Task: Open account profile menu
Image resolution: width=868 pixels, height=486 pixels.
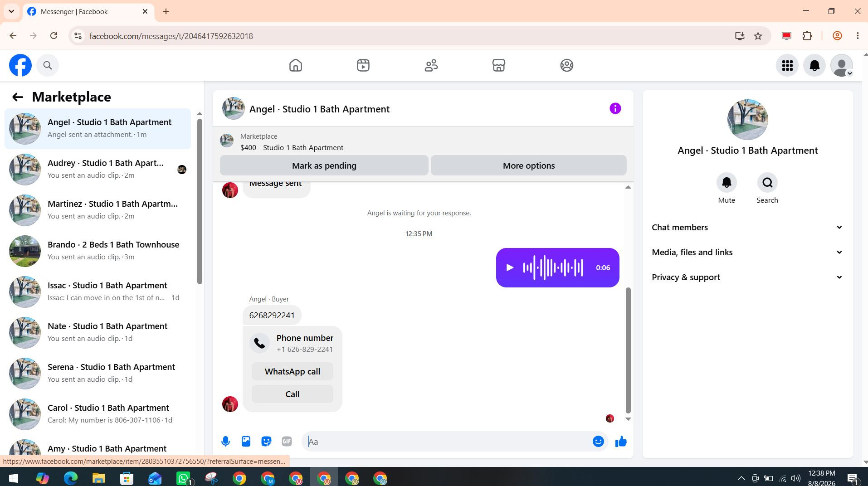Action: pyautogui.click(x=842, y=66)
